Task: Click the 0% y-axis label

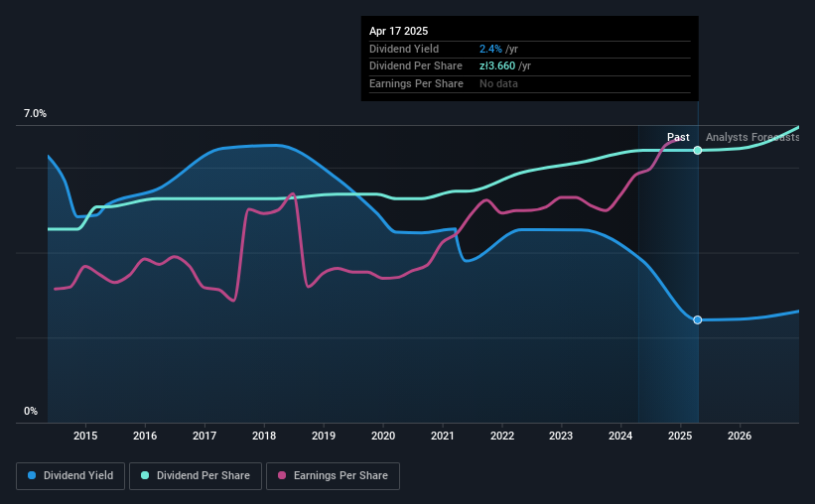Action: pos(31,411)
